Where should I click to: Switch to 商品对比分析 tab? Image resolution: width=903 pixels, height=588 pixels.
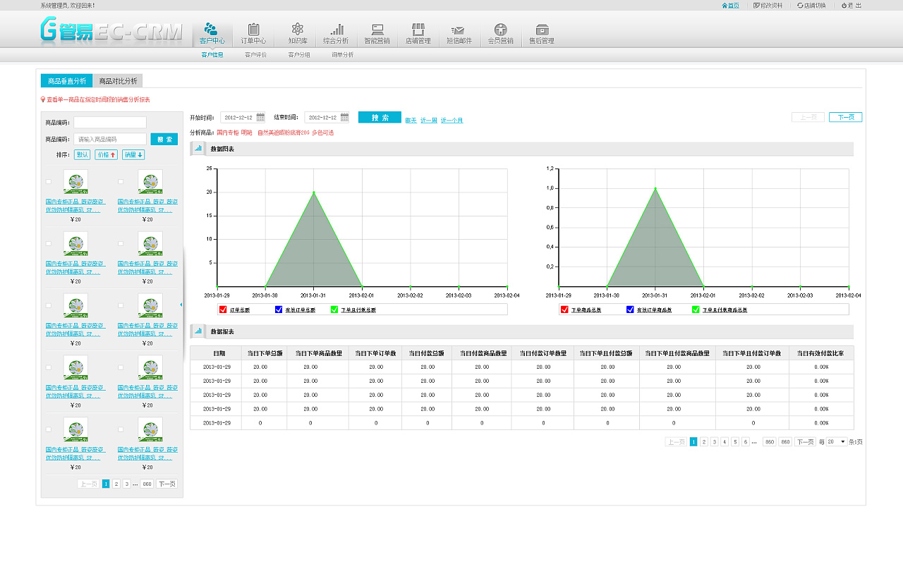click(x=119, y=81)
